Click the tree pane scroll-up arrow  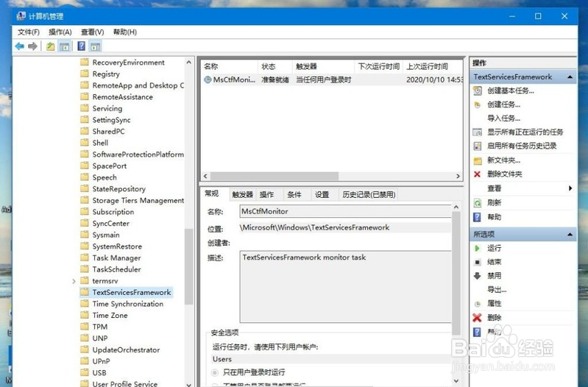click(x=188, y=63)
